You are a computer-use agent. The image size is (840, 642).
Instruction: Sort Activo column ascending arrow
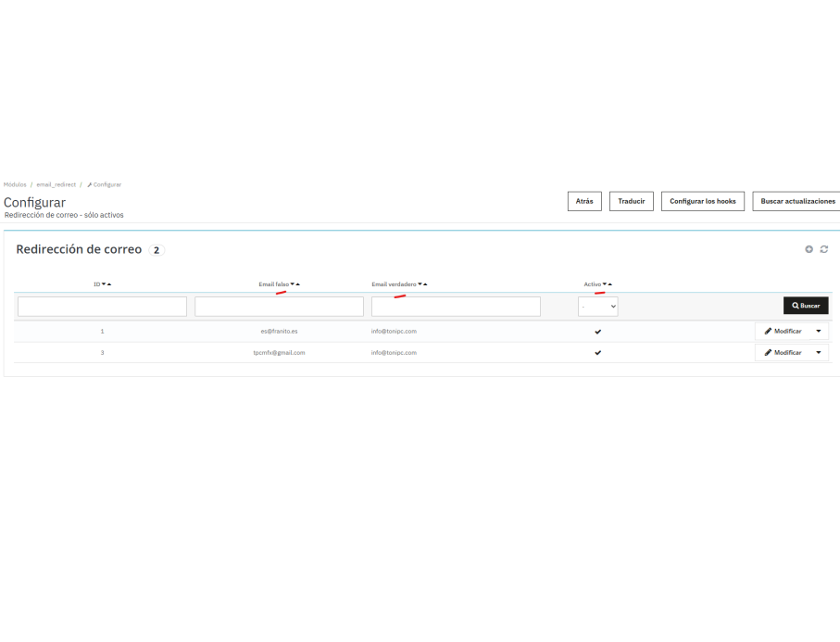pos(609,284)
